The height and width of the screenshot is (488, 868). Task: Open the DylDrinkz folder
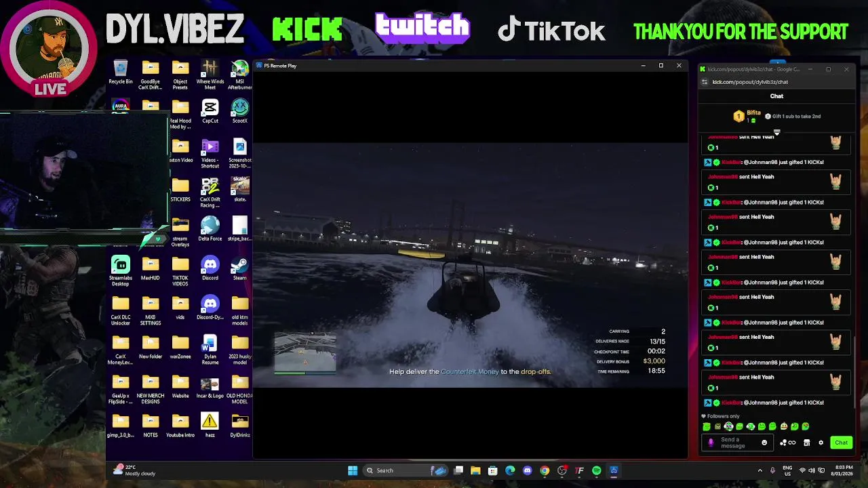pos(240,426)
